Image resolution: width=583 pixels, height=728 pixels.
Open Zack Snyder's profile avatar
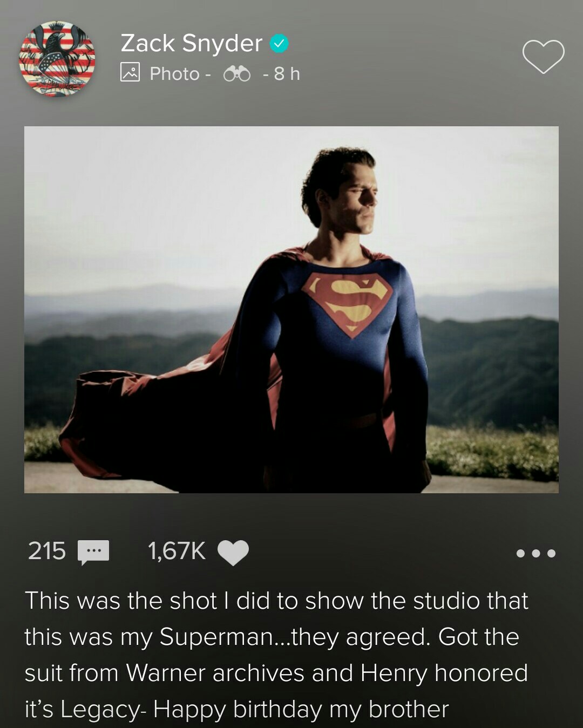pyautogui.click(x=57, y=59)
